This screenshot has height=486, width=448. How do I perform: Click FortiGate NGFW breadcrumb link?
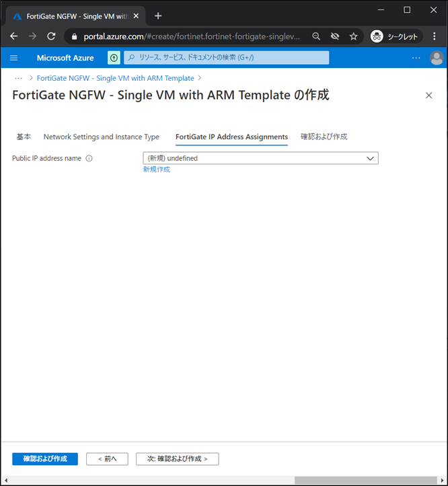click(115, 78)
